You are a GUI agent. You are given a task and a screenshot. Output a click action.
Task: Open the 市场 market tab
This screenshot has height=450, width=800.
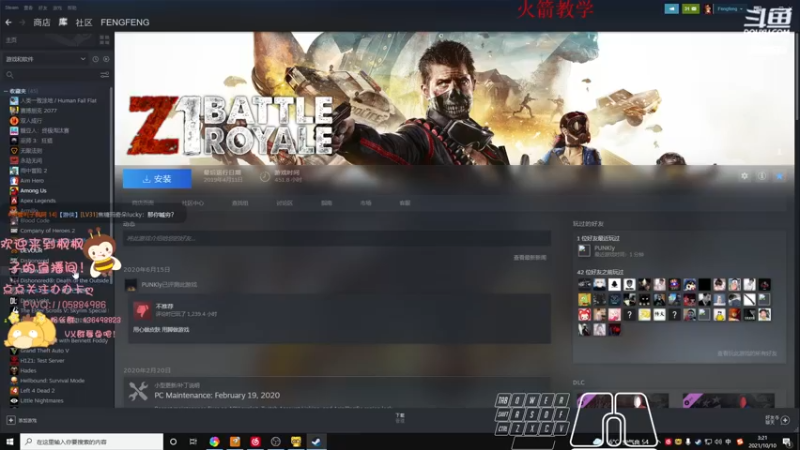(x=366, y=203)
